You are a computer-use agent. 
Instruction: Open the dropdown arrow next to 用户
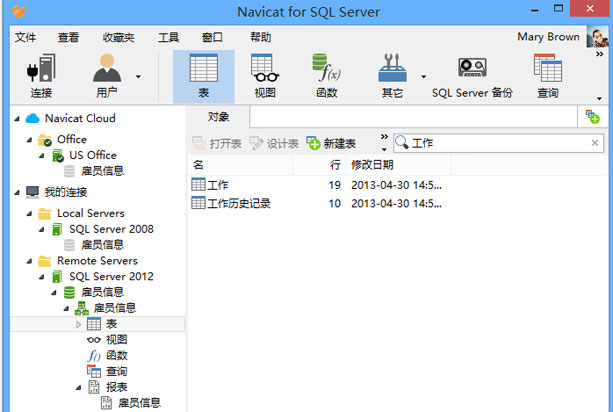138,77
